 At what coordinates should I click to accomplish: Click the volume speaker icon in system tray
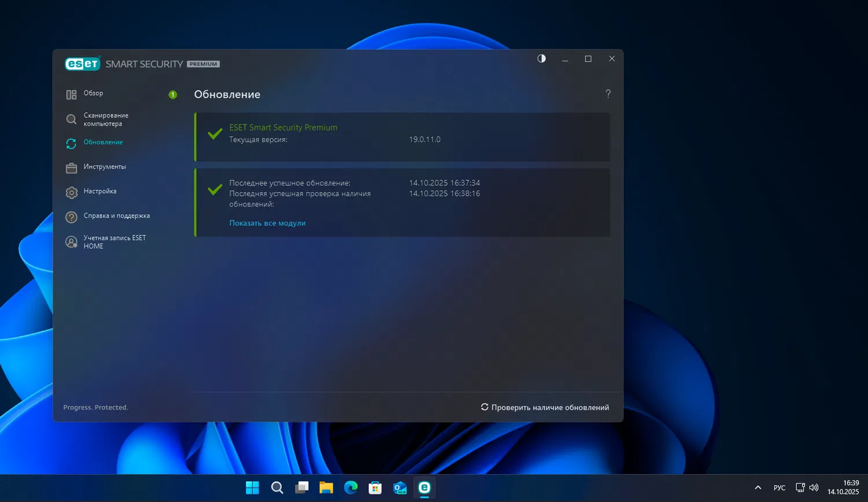click(x=814, y=488)
